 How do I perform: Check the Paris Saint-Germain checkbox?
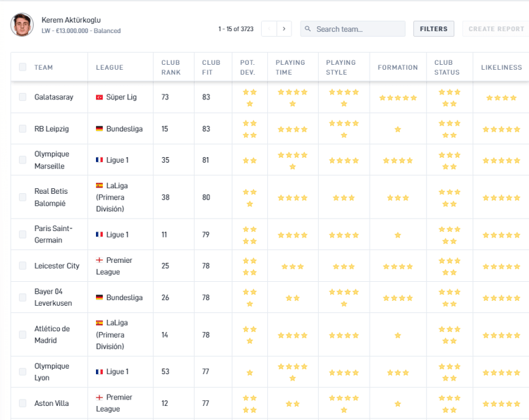click(x=23, y=234)
